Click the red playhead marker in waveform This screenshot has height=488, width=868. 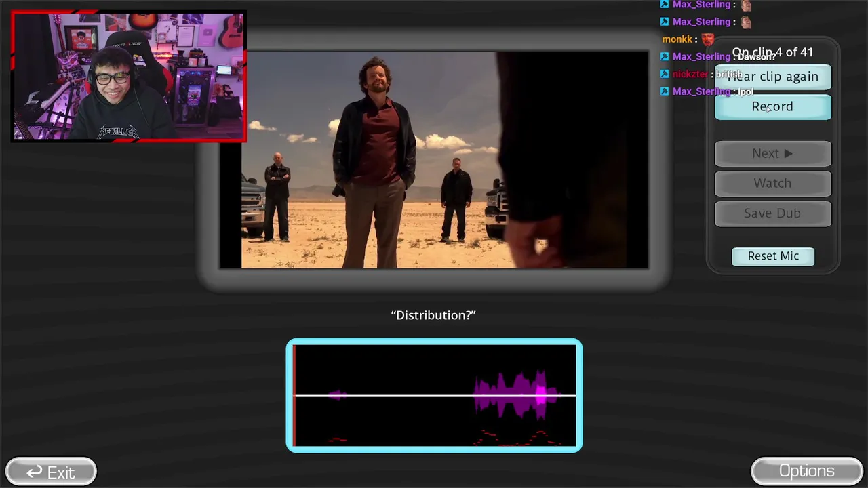click(x=294, y=395)
